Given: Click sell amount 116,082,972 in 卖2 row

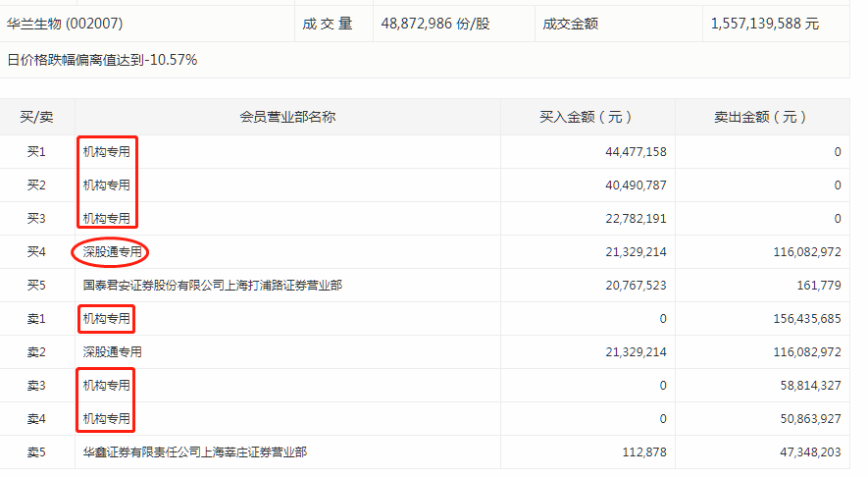Looking at the screenshot, I should (807, 352).
